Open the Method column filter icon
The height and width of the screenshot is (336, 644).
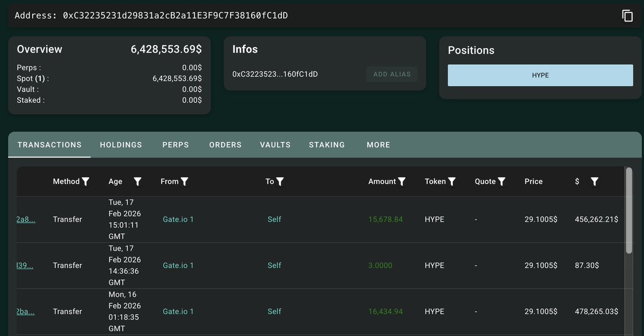tap(85, 182)
